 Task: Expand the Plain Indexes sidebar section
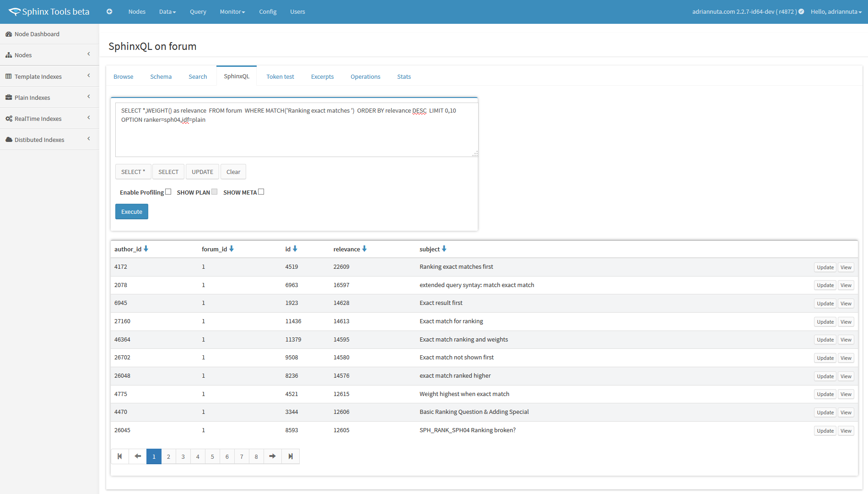point(49,98)
